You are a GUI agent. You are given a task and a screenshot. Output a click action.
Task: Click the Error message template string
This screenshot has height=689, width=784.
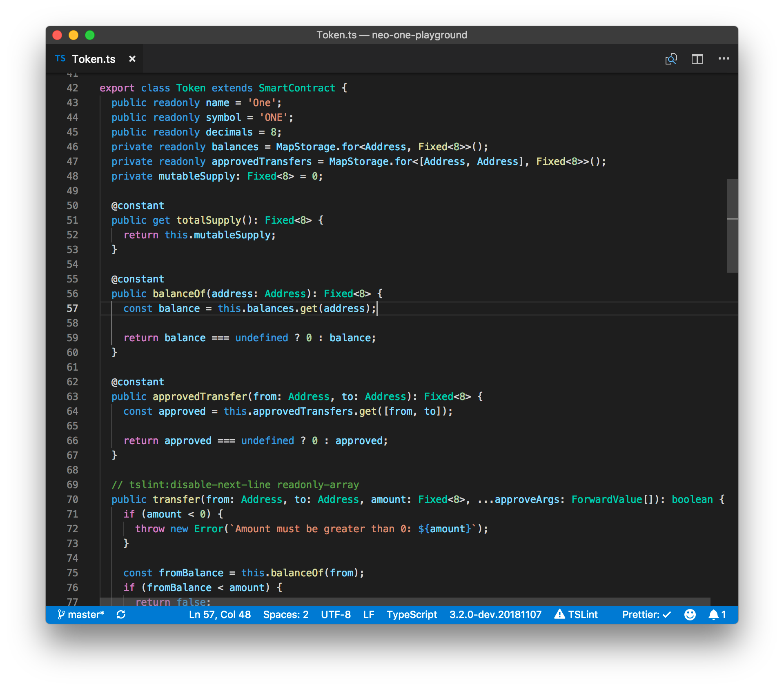pos(353,529)
